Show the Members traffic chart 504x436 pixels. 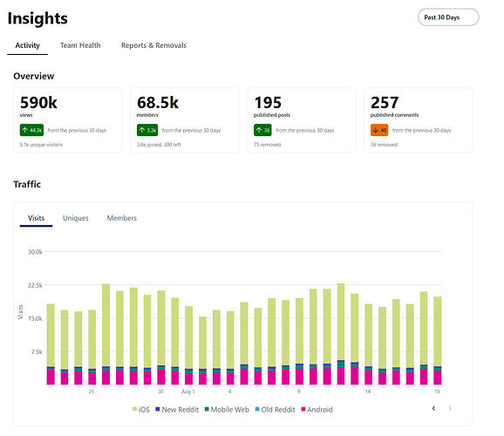(x=122, y=218)
